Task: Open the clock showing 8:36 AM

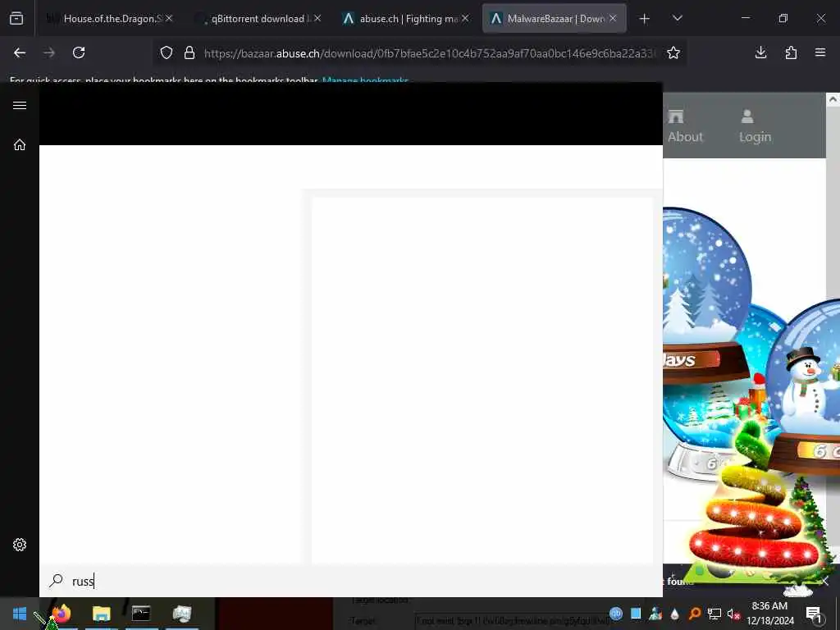Action: click(x=769, y=614)
